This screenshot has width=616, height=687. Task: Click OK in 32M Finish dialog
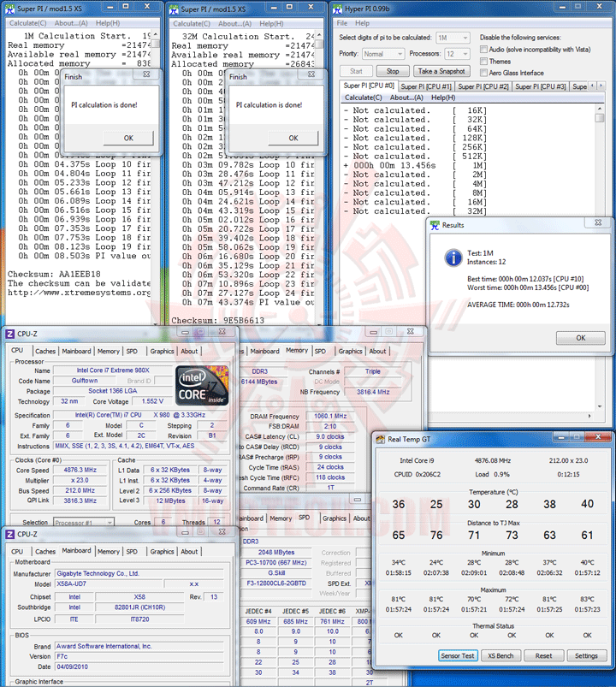(x=293, y=138)
